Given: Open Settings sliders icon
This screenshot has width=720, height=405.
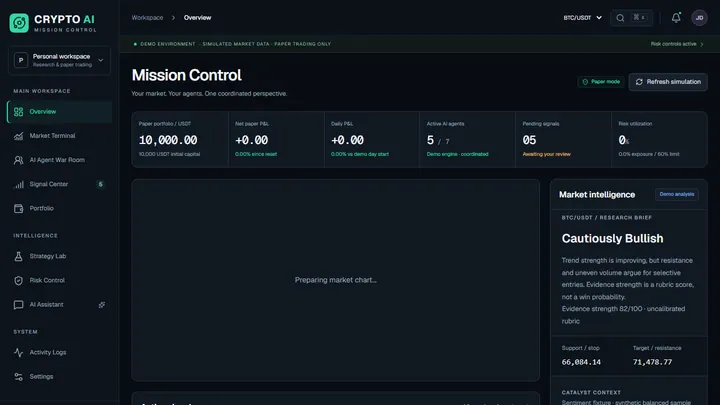Looking at the screenshot, I should point(18,377).
